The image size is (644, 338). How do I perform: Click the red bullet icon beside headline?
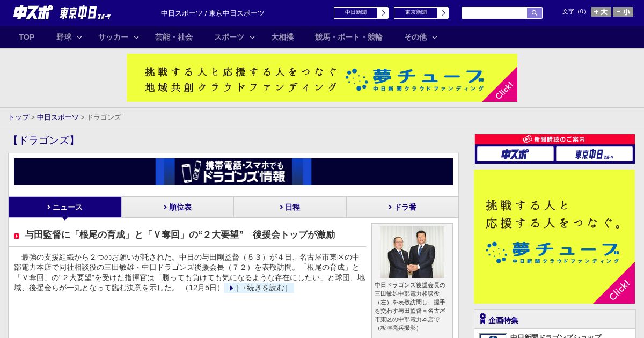pos(17,236)
